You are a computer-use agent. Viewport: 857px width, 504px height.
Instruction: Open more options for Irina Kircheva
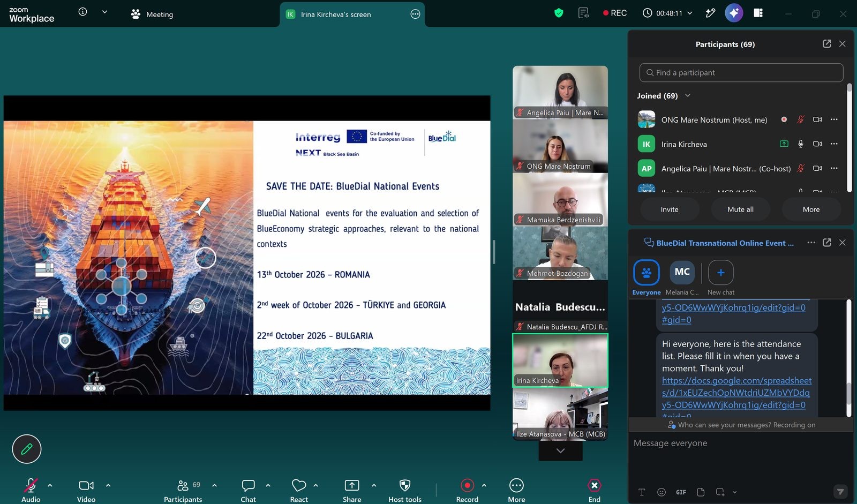click(834, 144)
